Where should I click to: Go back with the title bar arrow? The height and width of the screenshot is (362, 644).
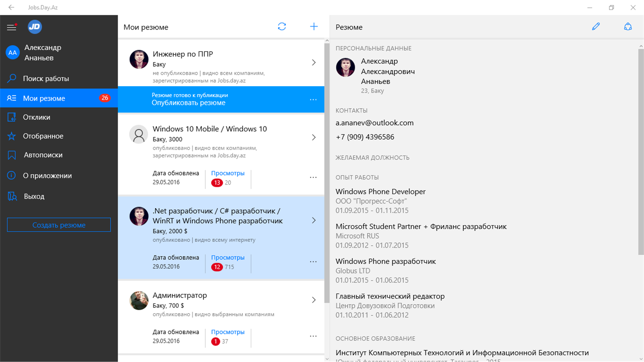tap(11, 8)
